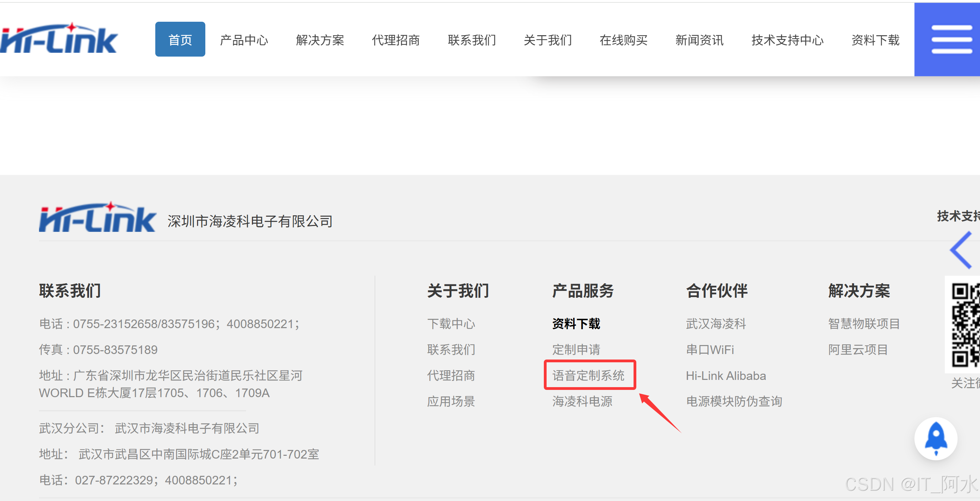
Task: Open the hamburger menu icon
Action: pos(951,40)
